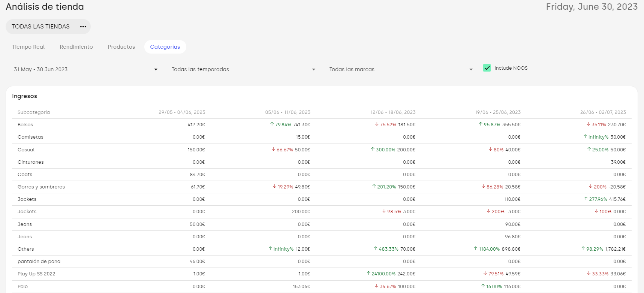
Task: Click the 26/06 - 02/07, 2023 column header
Action: point(603,112)
